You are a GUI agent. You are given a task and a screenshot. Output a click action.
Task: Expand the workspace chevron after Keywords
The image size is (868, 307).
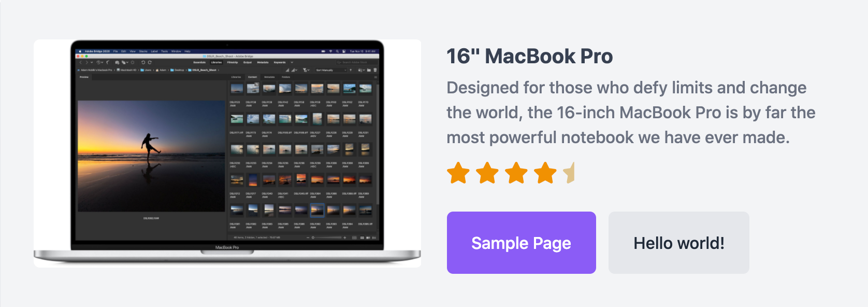(x=292, y=62)
